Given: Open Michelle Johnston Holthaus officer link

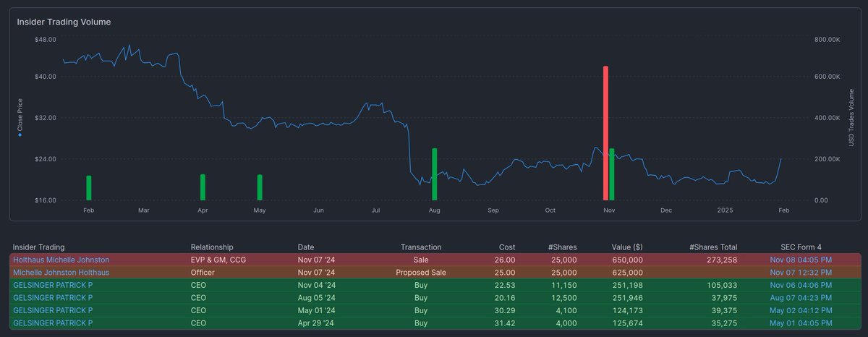Looking at the screenshot, I should tap(61, 272).
